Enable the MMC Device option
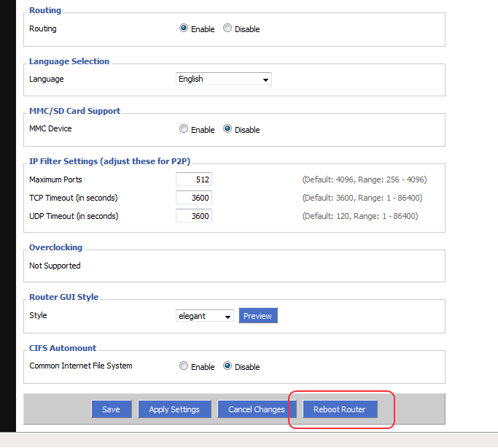Screen dimensions: 498x448 point(184,128)
